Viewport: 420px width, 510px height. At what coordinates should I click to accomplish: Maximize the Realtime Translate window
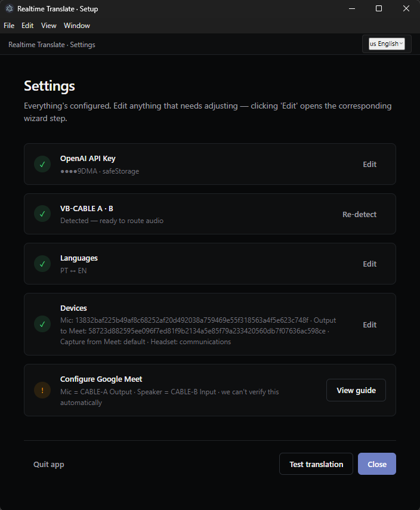pos(379,8)
